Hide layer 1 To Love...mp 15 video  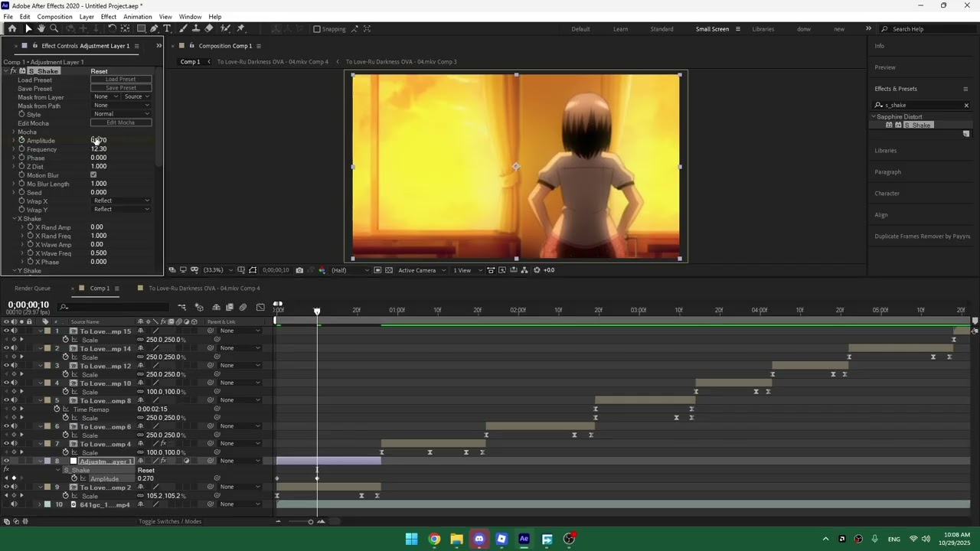click(6, 331)
